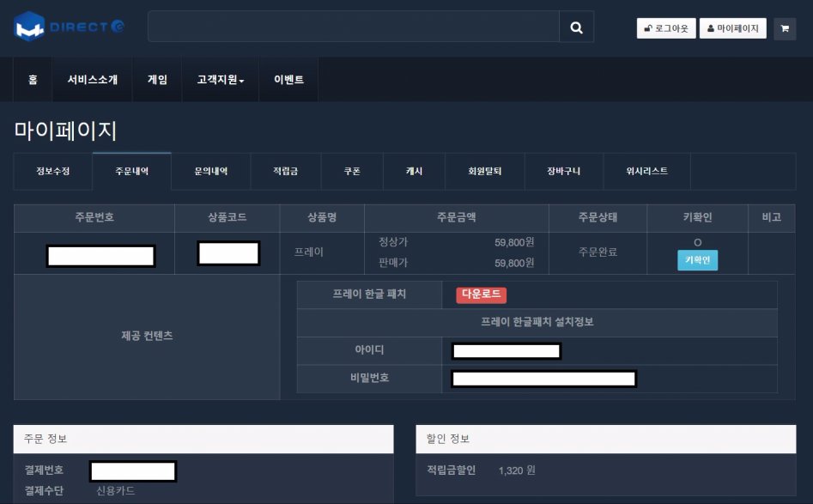Open the 문의내역 tab
The width and height of the screenshot is (813, 504).
(x=211, y=171)
